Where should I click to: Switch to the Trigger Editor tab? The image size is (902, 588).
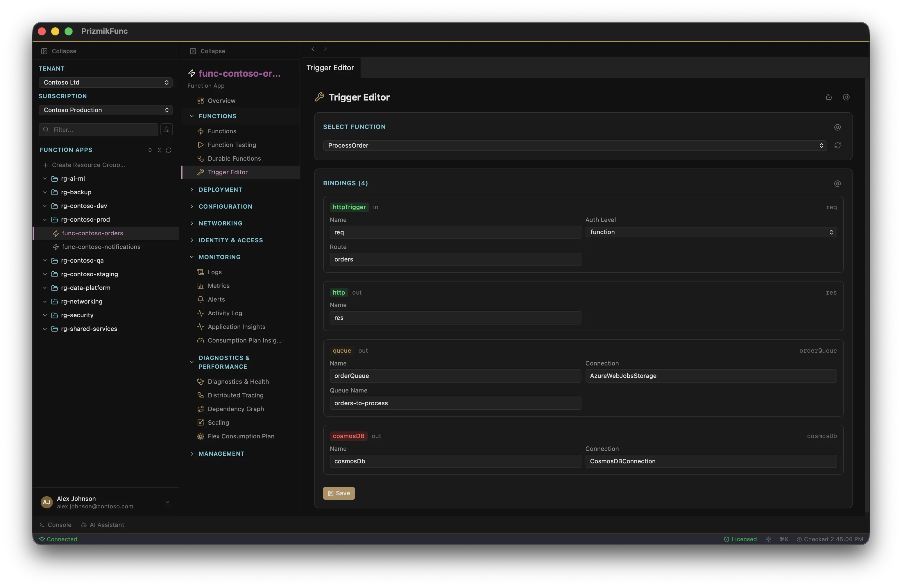[x=330, y=68]
